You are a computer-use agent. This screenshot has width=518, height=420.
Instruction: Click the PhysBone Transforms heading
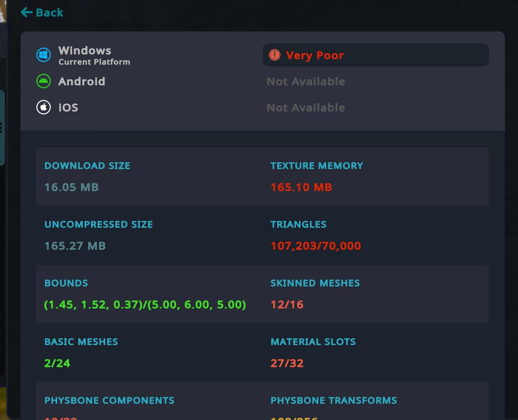tap(333, 400)
